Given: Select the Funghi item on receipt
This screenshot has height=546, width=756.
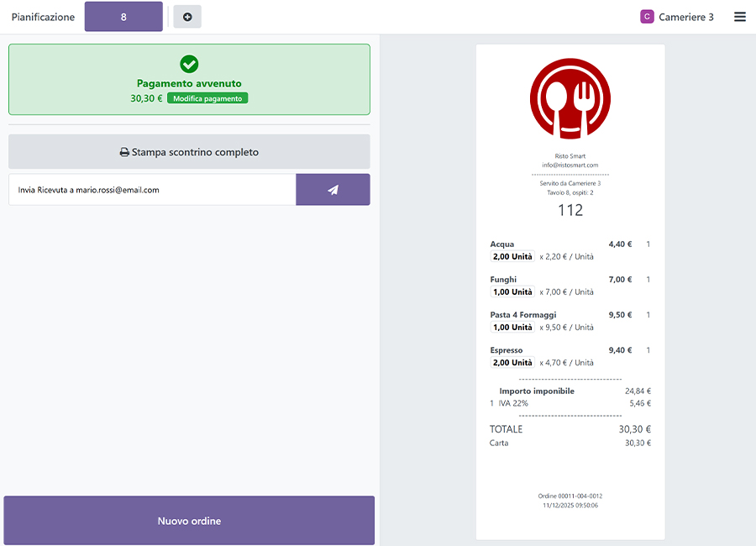Looking at the screenshot, I should pyautogui.click(x=503, y=280).
